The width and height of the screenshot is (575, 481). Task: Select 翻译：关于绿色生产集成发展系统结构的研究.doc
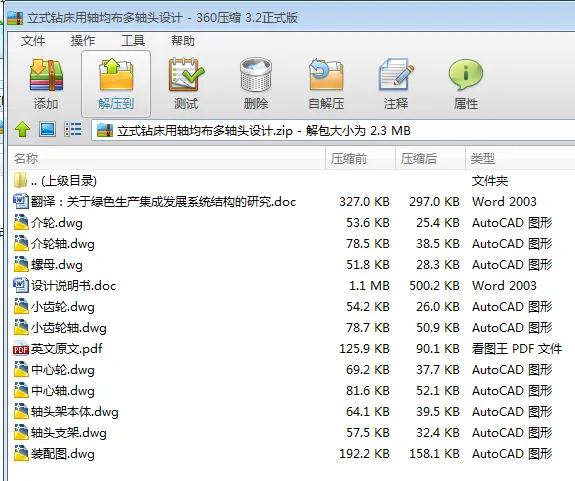point(163,202)
